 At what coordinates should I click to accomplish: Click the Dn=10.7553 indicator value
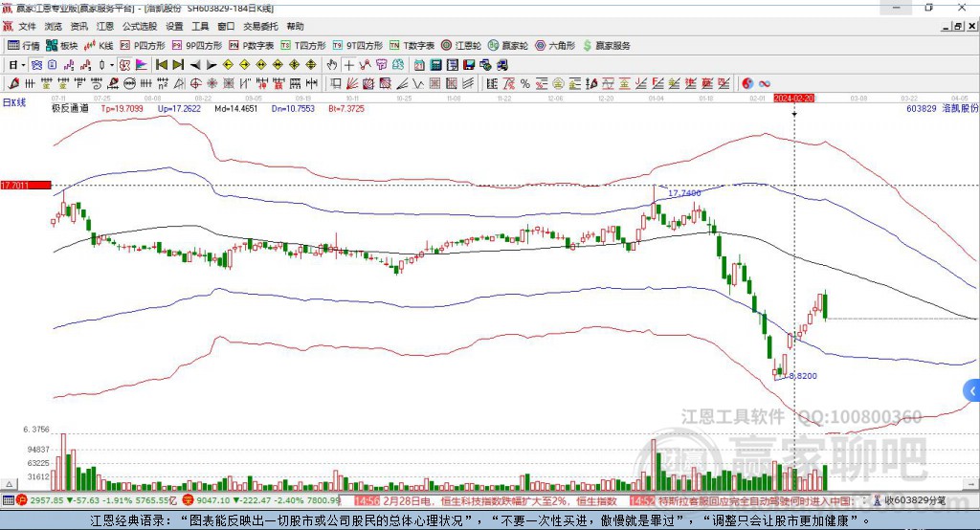click(x=293, y=108)
